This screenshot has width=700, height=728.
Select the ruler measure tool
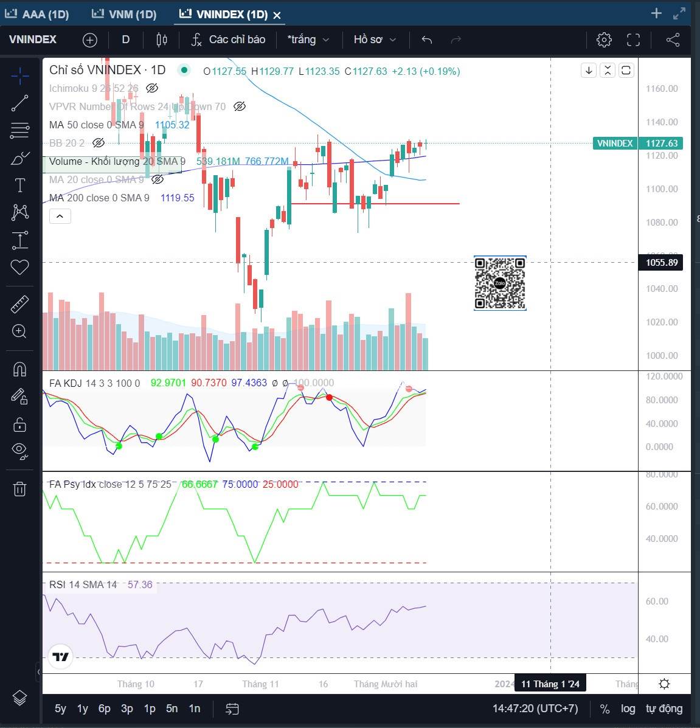[19, 305]
